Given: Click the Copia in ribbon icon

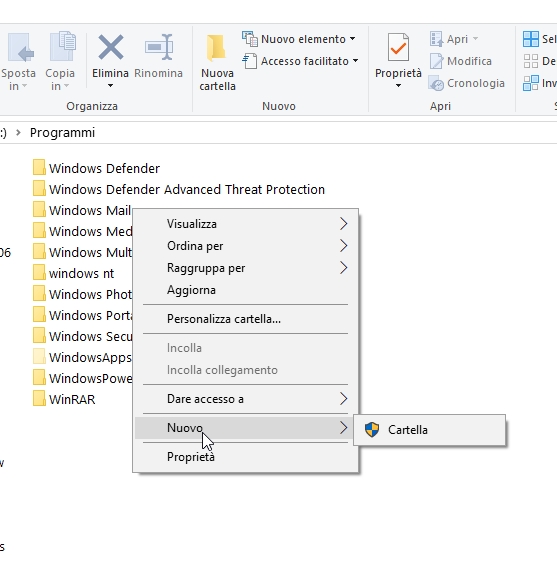Looking at the screenshot, I should (63, 46).
